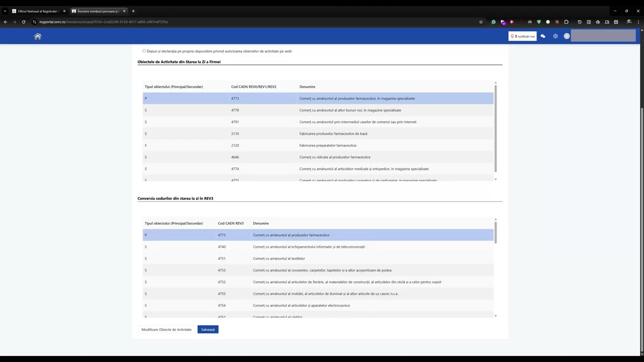Click the 'Cod CAEN REV3' column header
The width and height of the screenshot is (644, 362).
[x=230, y=223]
